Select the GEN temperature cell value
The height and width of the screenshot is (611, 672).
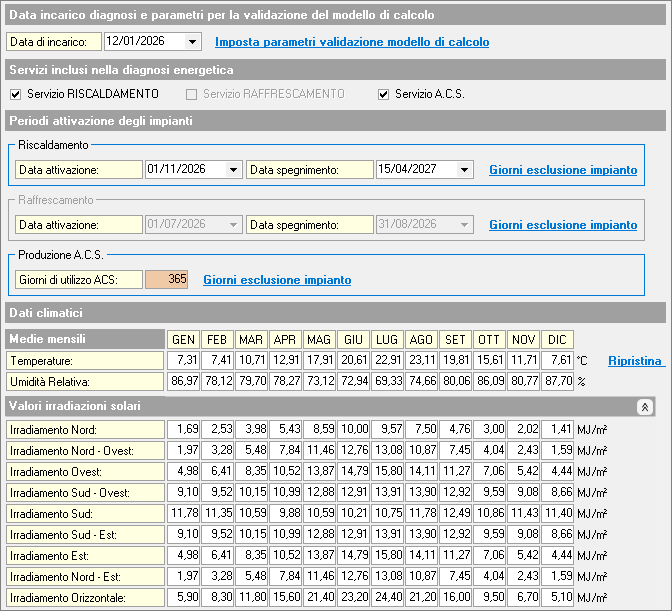tap(183, 360)
